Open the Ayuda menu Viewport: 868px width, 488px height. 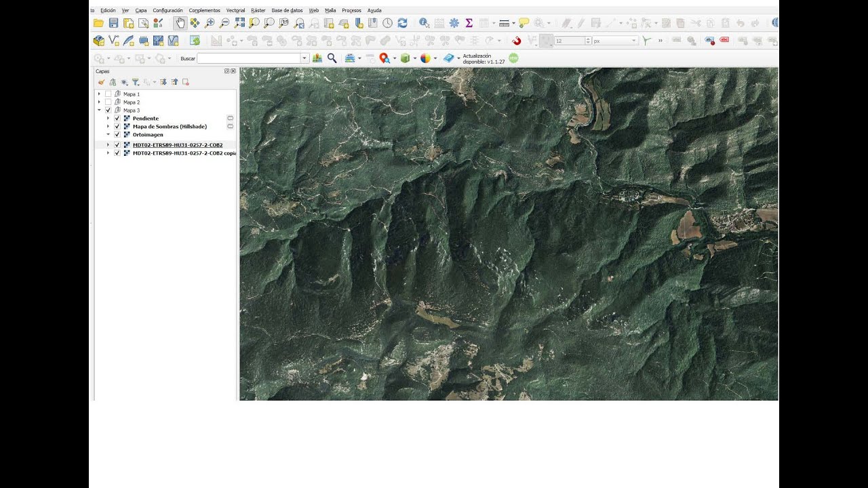tap(374, 10)
